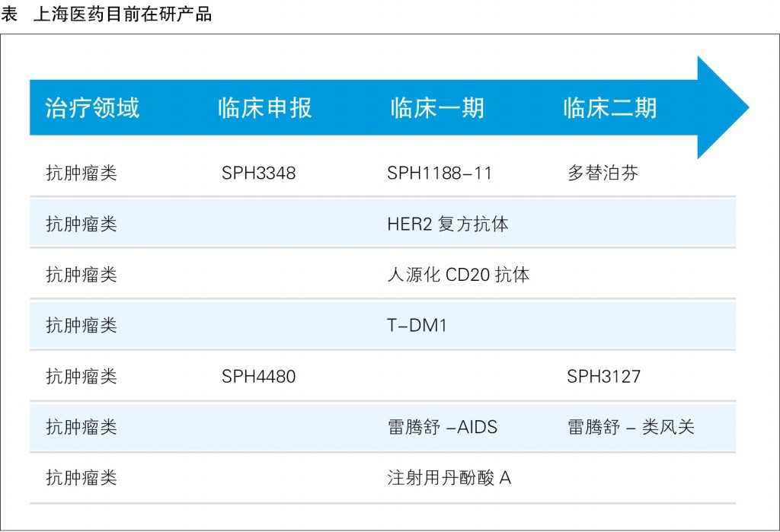Click the SPH3127 entry
Image resolution: width=780 pixels, height=532 pixels.
click(x=604, y=376)
